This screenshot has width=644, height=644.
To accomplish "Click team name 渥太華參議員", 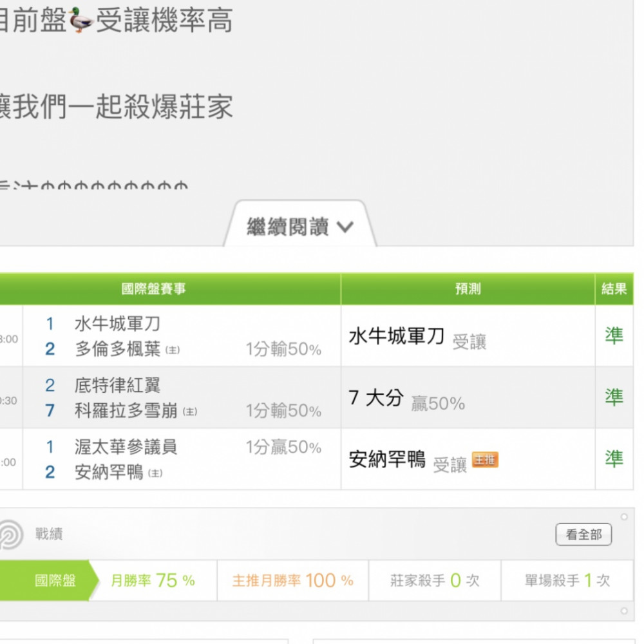I will [x=126, y=447].
